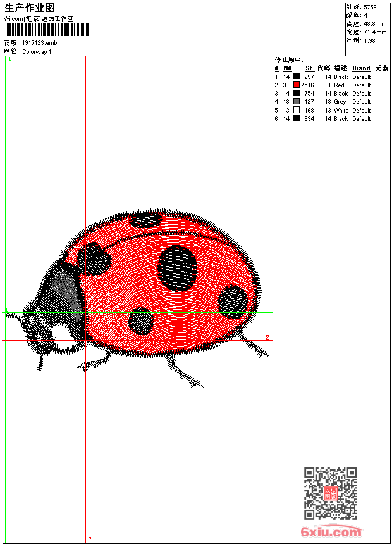Screen dimensions: 392x544
Task: Pick the grey color swatch in row 4
Action: (297, 101)
